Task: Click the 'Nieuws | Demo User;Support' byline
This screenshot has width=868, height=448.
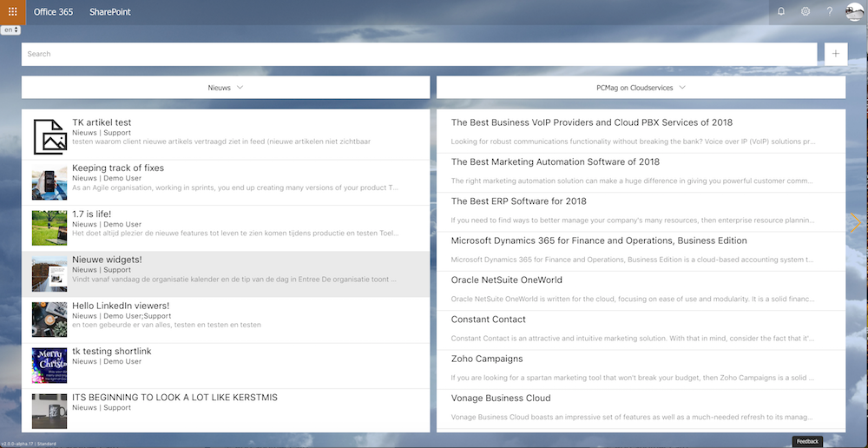Action: coord(122,316)
